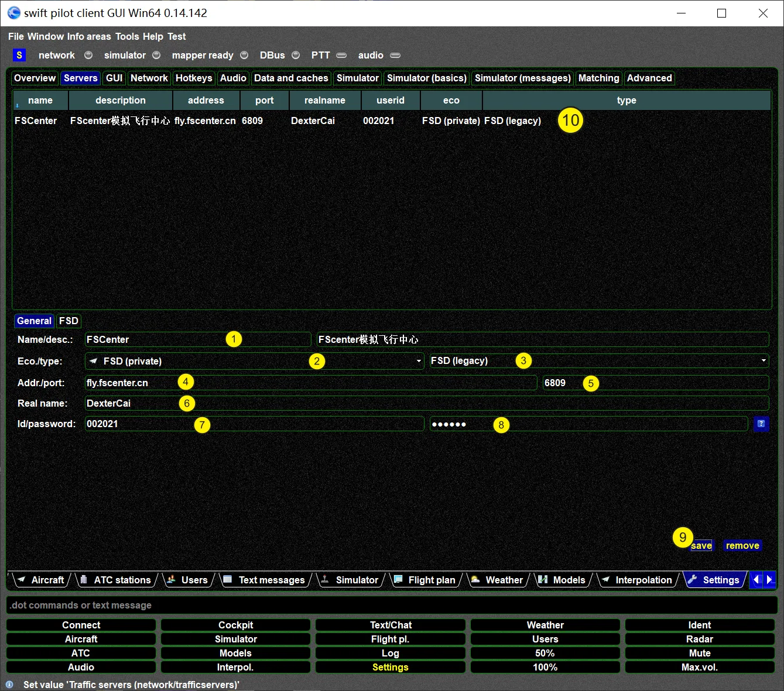
Task: Click the Mute button
Action: [700, 653]
